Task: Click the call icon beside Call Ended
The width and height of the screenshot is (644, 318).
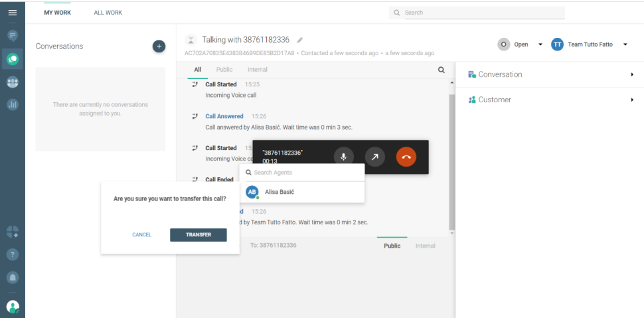Action: click(195, 179)
